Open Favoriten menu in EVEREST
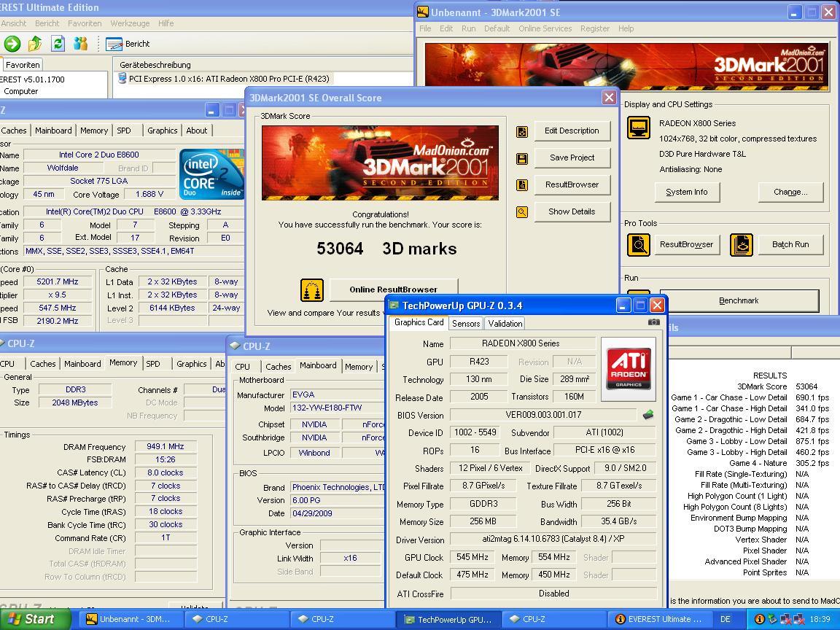 [x=85, y=23]
